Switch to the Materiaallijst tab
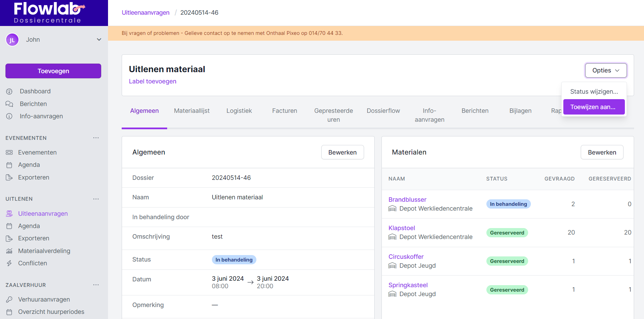644x319 pixels. [x=191, y=111]
